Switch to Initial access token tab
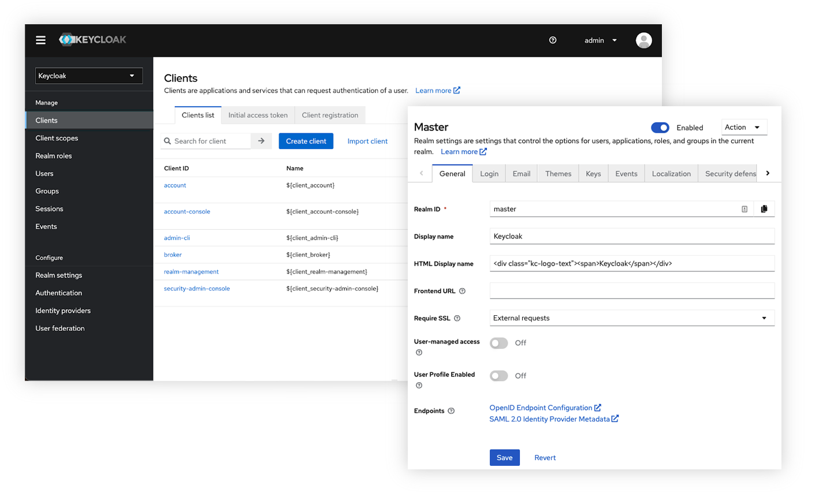Screen dimensions: 819x504 (x=258, y=115)
